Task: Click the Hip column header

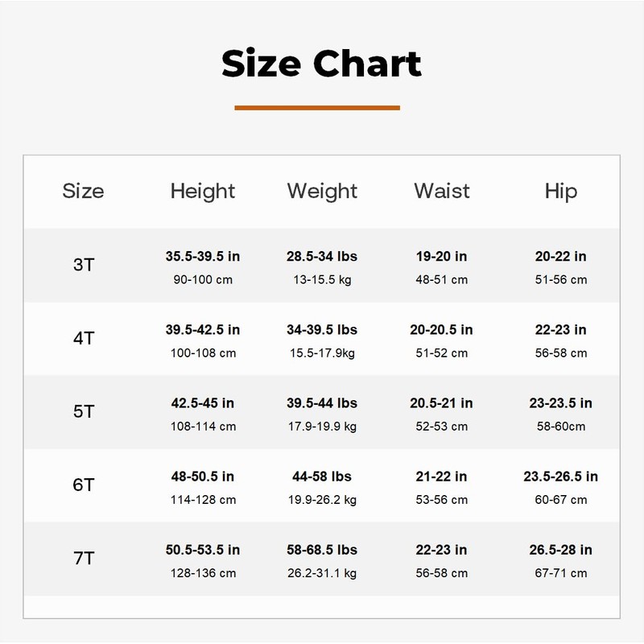Action: tap(560, 192)
